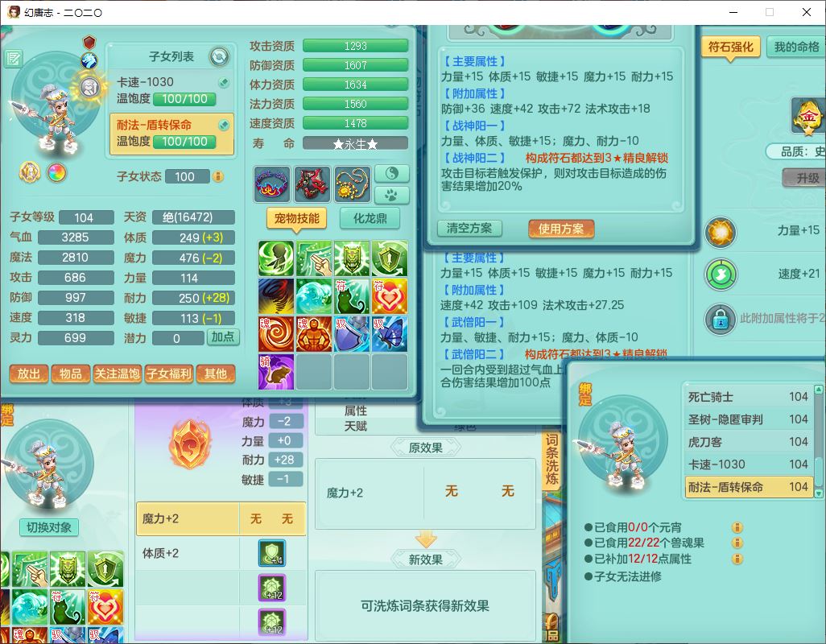Select the shield 驭 skill icon
Screen dimensions: 826x644
click(x=351, y=334)
